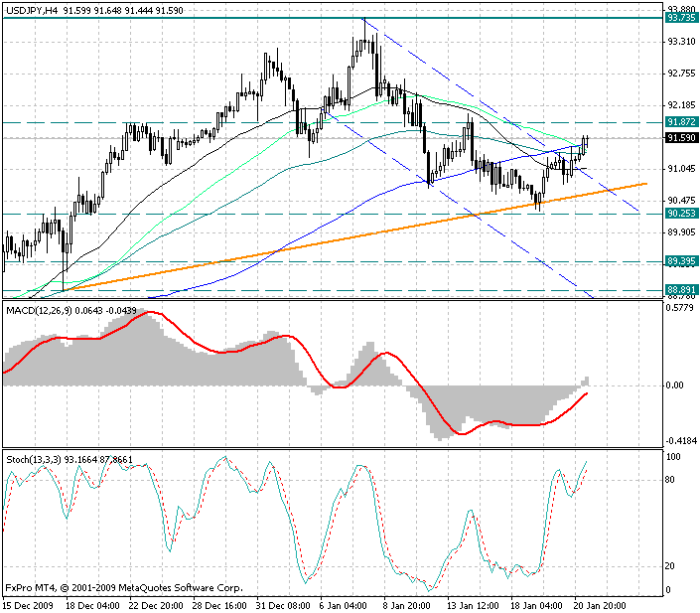Click the 91.045 price scale value
The image size is (700, 613).
click(x=681, y=169)
